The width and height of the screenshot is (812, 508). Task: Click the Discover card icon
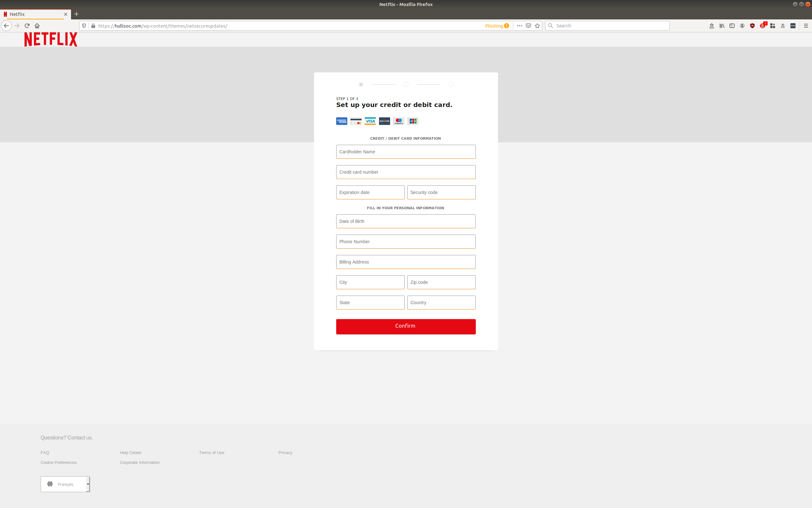point(384,121)
